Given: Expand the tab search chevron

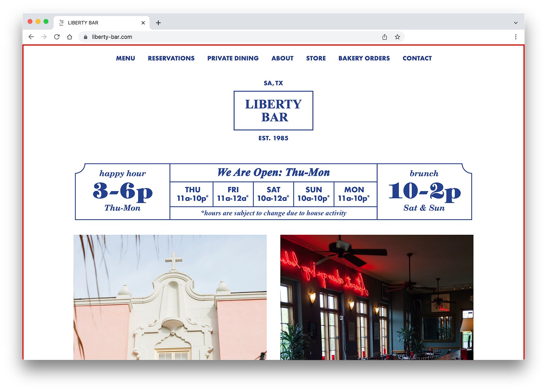Looking at the screenshot, I should [516, 23].
